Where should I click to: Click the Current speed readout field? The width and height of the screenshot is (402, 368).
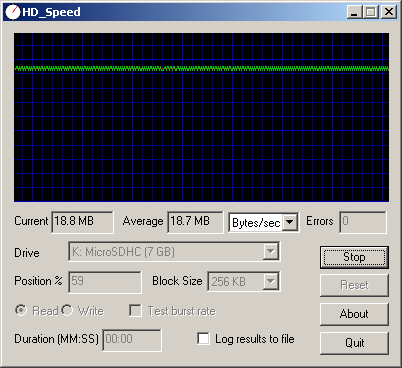[x=82, y=222]
